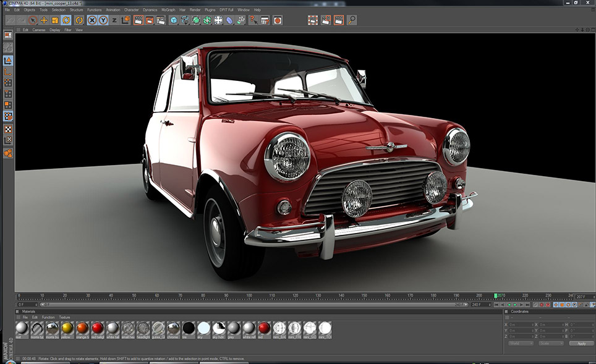Toggle the Y-axis lock
The height and width of the screenshot is (364, 596).
point(103,20)
